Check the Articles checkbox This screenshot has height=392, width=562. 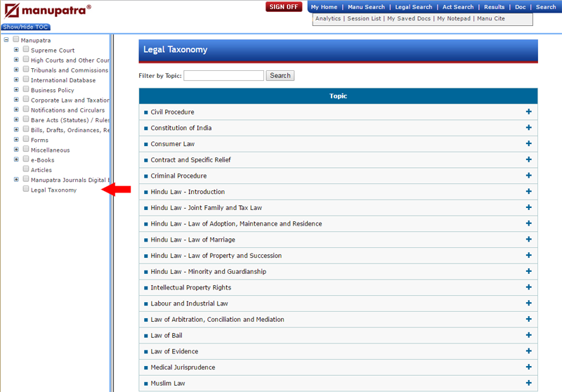[26, 169]
